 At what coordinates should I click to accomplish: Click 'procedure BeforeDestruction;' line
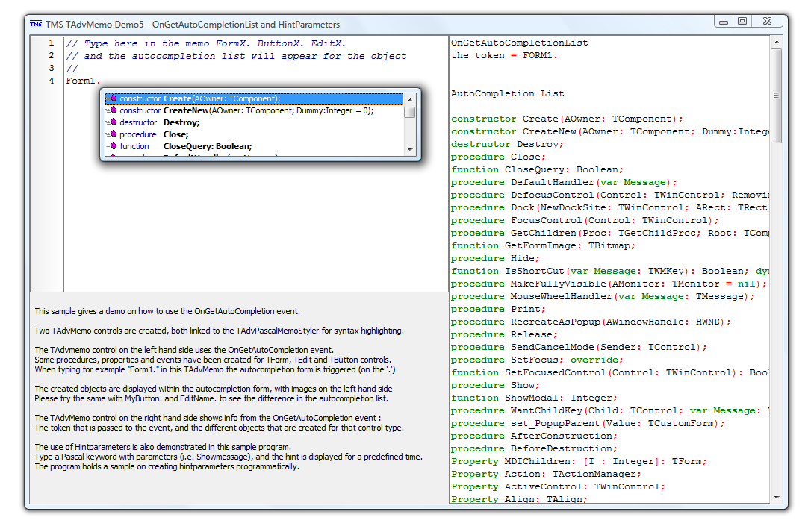click(x=534, y=448)
